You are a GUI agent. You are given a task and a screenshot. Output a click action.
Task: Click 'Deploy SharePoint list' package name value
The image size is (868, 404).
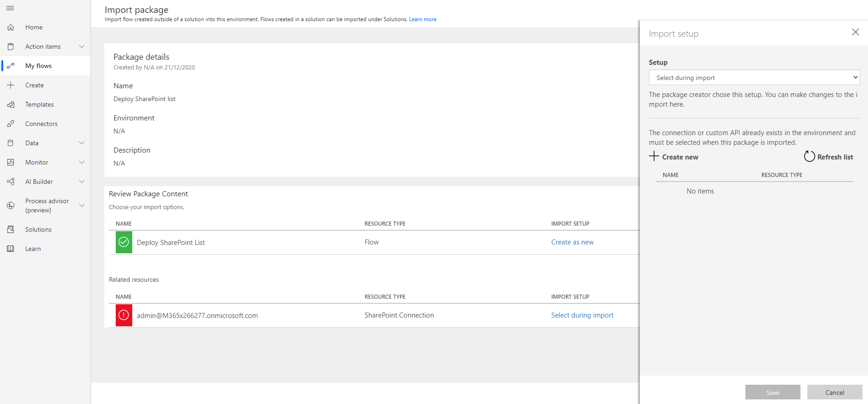point(144,99)
